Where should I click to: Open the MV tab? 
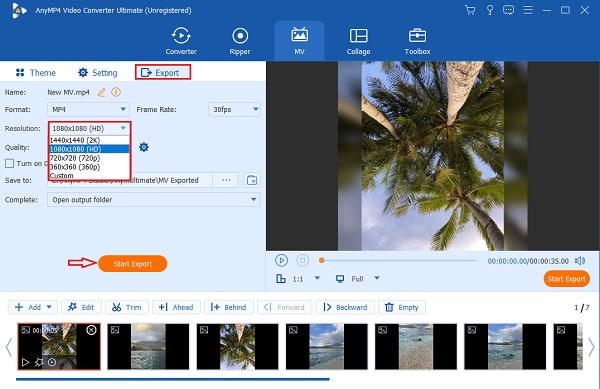tap(299, 41)
